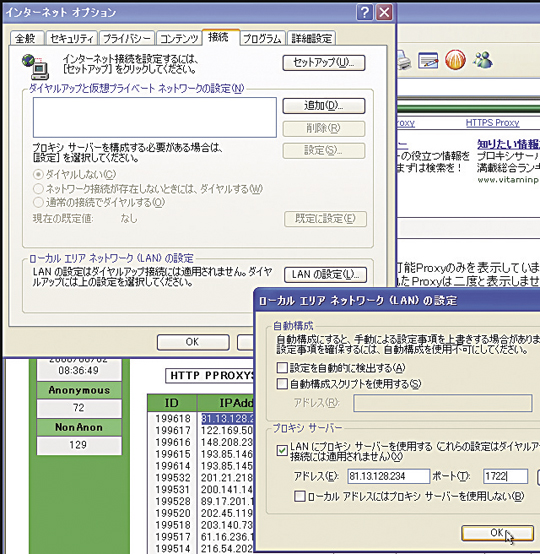
Task: Enable 設定を自動的に検出する checkbox
Action: pyautogui.click(x=282, y=367)
